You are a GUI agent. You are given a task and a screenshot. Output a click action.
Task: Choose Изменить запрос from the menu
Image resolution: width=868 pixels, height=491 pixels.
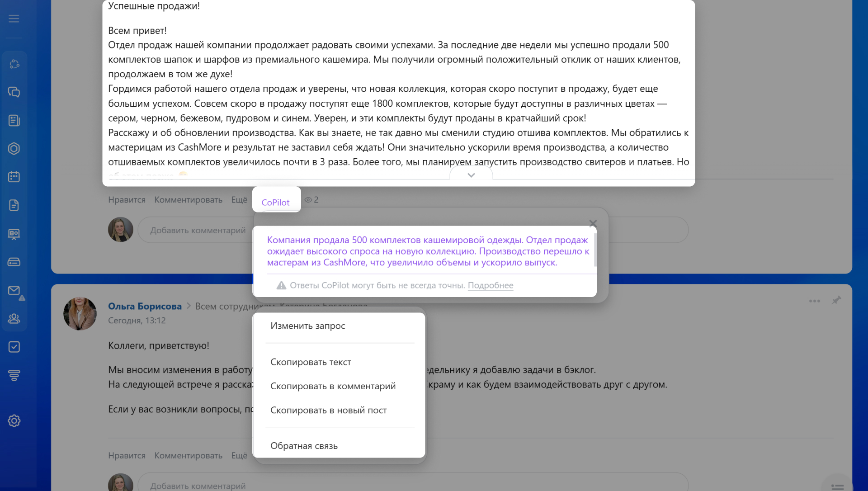pos(307,326)
